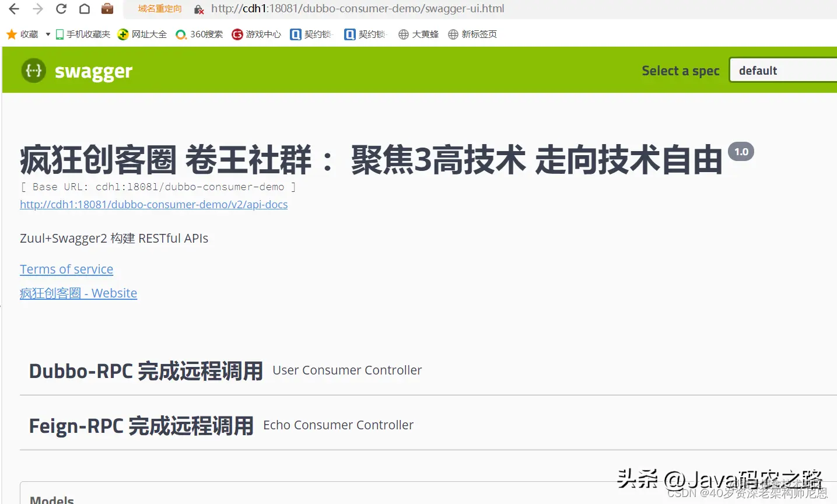This screenshot has height=504, width=837.
Task: Click the browser forward arrow
Action: point(38,9)
